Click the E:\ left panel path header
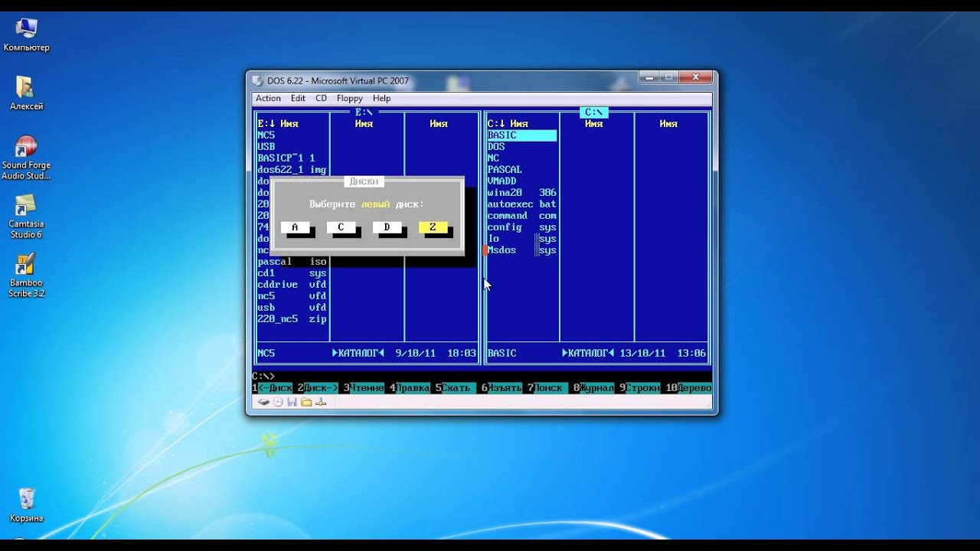 364,112
